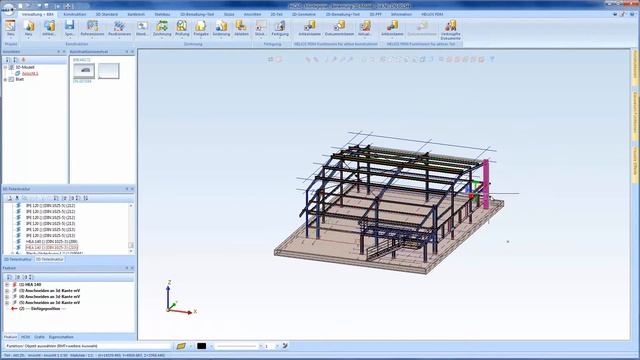Collapse the 3D-Modell tree node
Screen dimensions: 640x360
tap(5, 67)
